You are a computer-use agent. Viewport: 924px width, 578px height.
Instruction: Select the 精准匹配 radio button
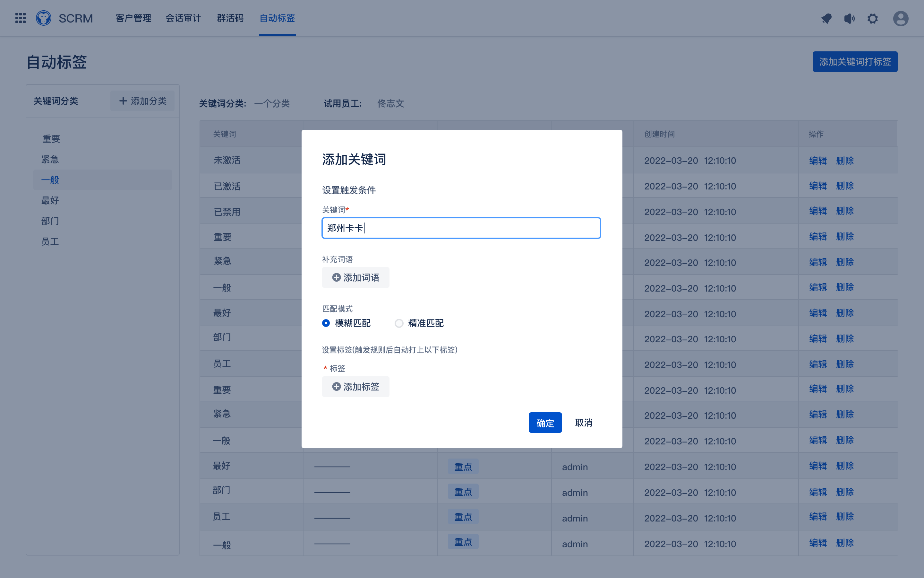click(398, 323)
